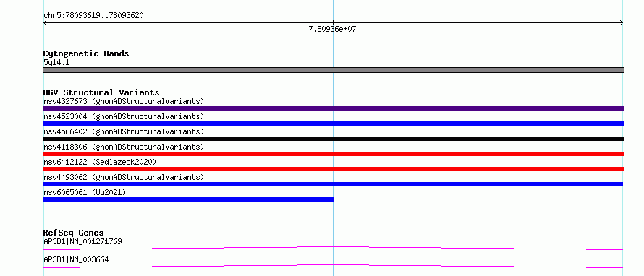This screenshot has height=276, width=644.
Task: Click the purple nsv4327673 variant bar
Action: pyautogui.click(x=333, y=108)
